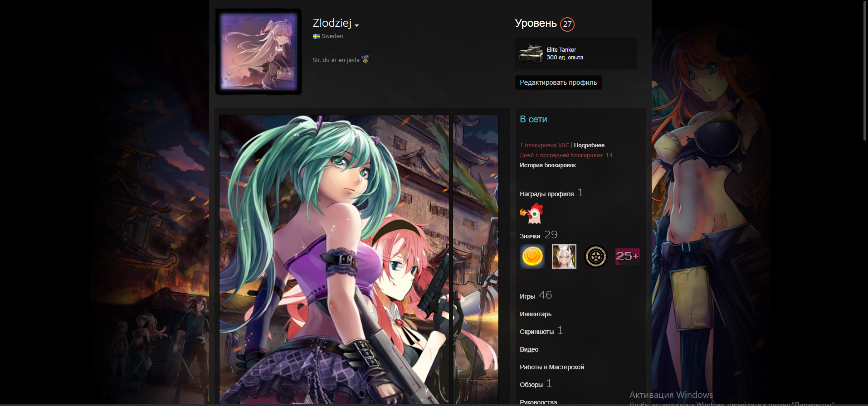This screenshot has height=406, width=868.
Task: Click the Elite Tanker tank badge icon
Action: point(531,53)
